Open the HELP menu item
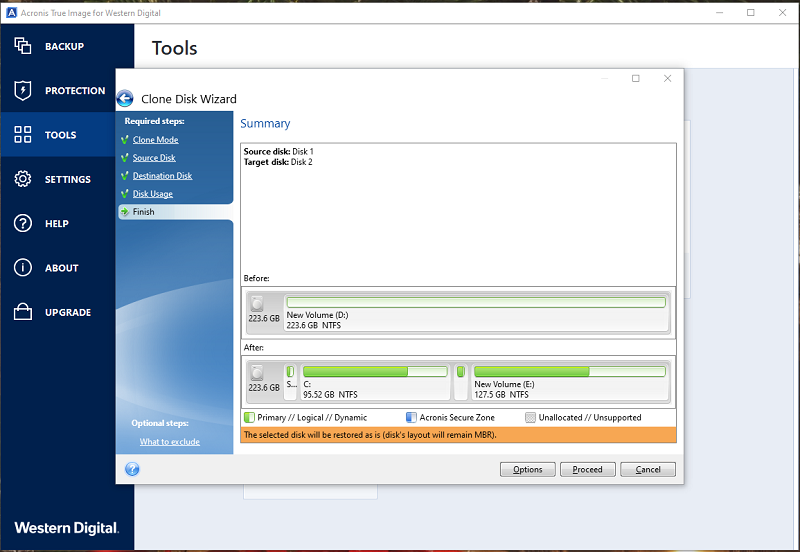 pyautogui.click(x=57, y=224)
